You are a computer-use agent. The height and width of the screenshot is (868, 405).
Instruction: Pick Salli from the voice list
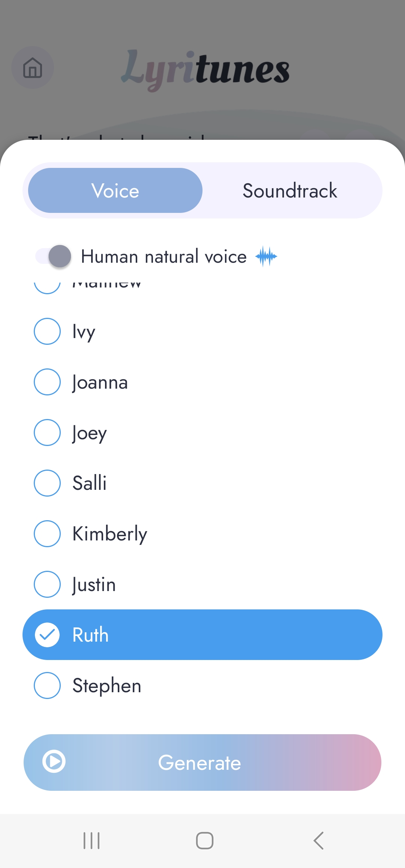tap(47, 483)
